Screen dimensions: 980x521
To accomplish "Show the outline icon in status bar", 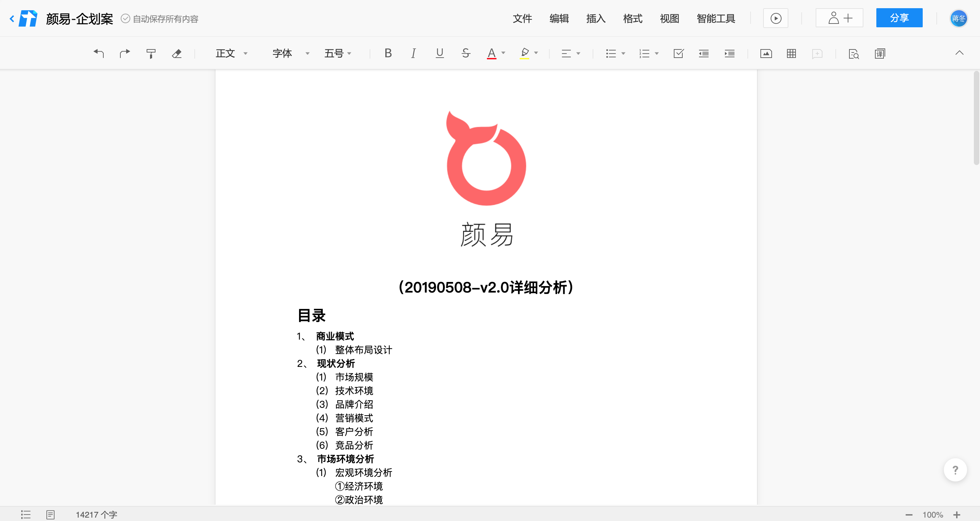I will pyautogui.click(x=26, y=515).
